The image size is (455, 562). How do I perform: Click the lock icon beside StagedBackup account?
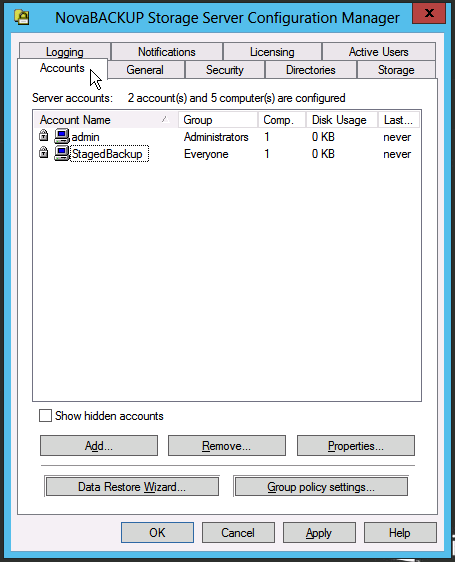[43, 152]
